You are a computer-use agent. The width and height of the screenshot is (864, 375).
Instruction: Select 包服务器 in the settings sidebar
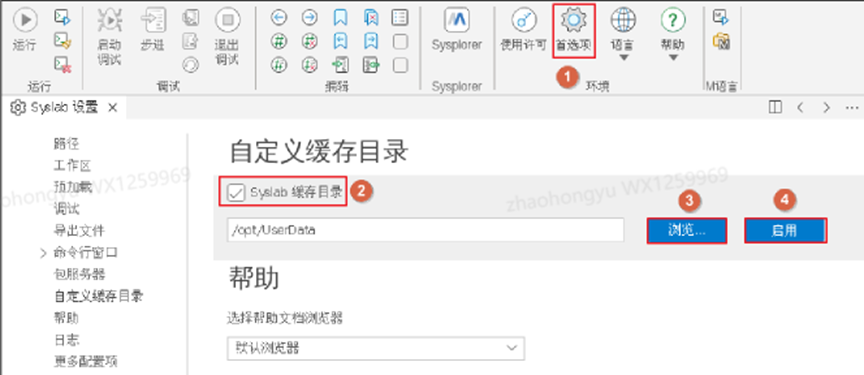click(79, 274)
